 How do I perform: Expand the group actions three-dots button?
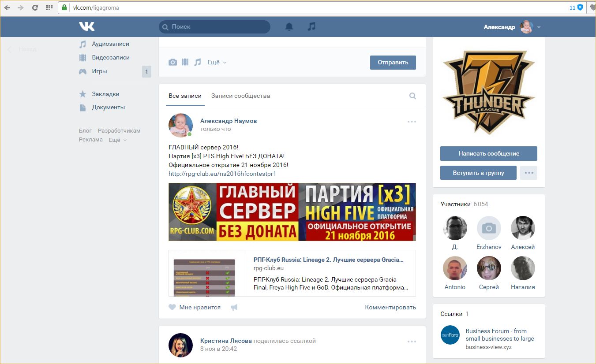[529, 173]
